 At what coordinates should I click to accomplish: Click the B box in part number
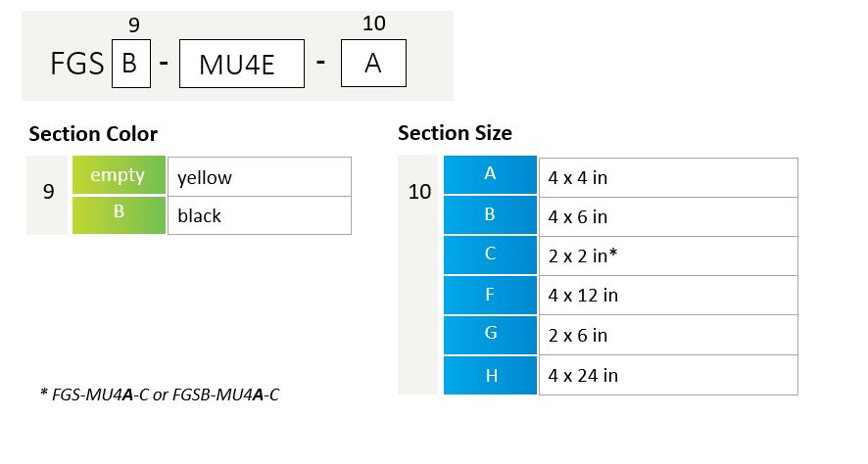(131, 64)
